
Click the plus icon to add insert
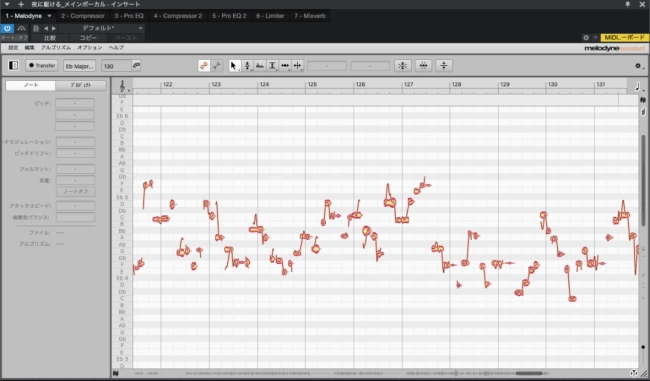[21, 4]
